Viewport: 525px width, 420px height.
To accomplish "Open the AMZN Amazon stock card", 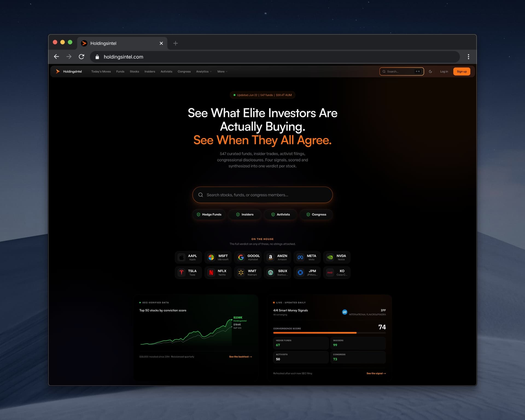I will [277, 257].
